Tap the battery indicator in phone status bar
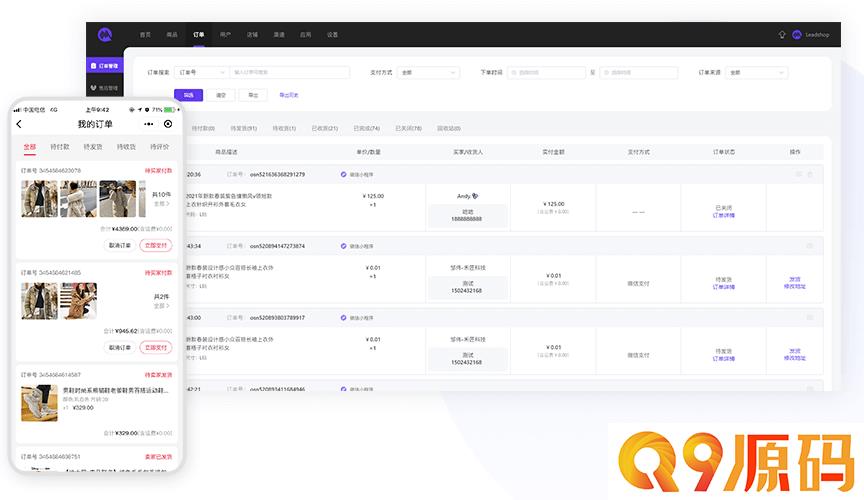The height and width of the screenshot is (500, 864). [x=169, y=110]
